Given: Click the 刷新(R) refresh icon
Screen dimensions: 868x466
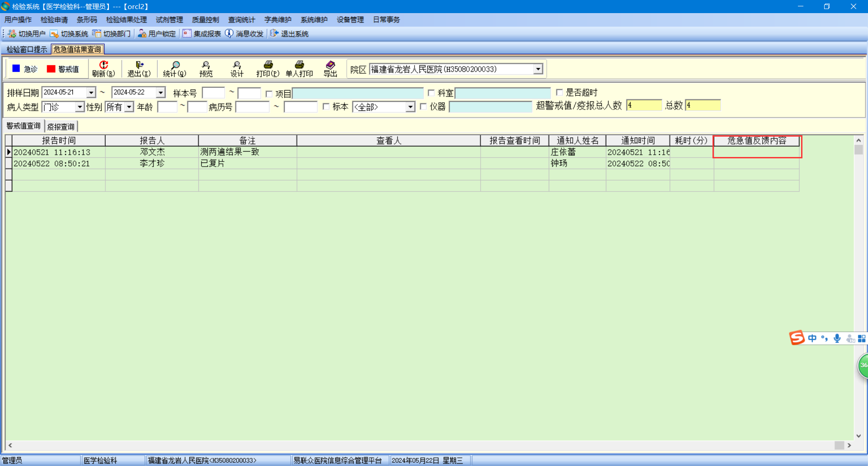Looking at the screenshot, I should click(x=104, y=65).
